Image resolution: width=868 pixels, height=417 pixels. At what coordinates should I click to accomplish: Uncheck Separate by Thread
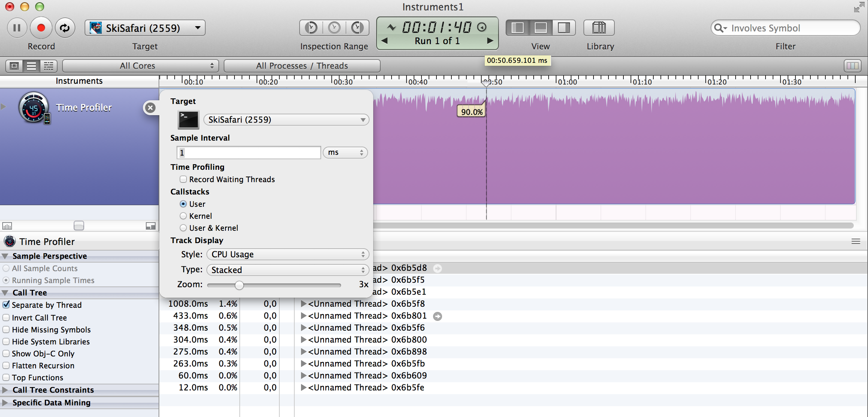6,305
